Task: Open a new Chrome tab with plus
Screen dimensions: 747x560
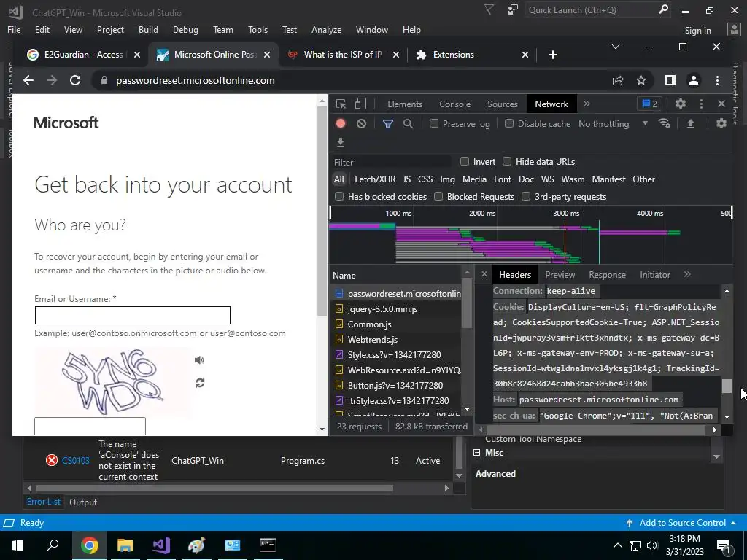Action: pos(553,55)
